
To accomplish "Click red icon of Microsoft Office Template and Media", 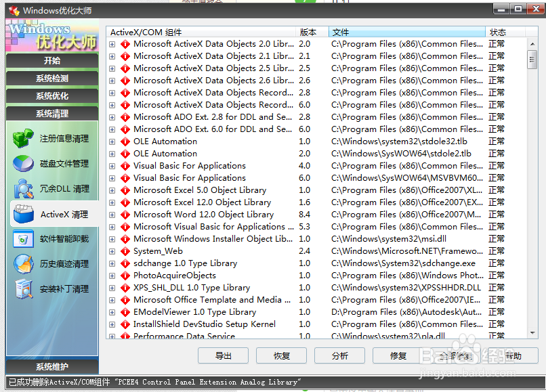I will point(125,300).
